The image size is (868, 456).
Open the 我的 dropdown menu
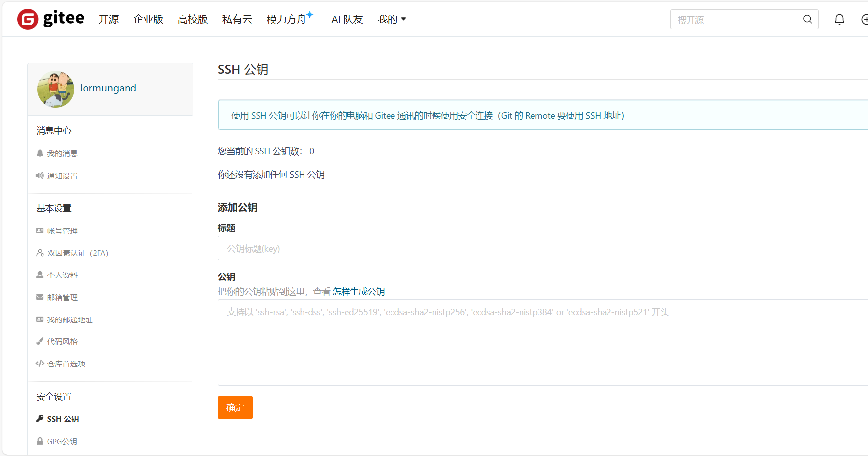[x=391, y=19]
